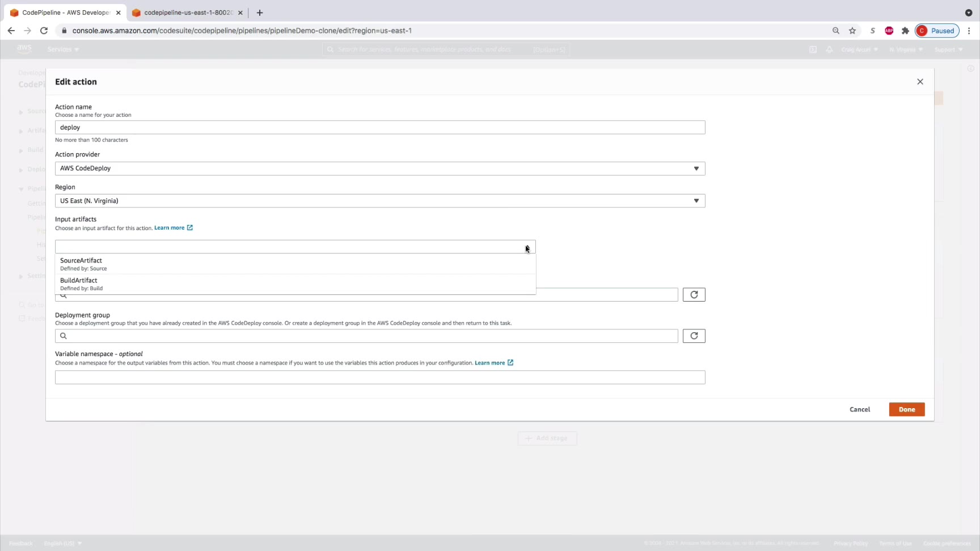Reload the current page
Viewport: 980px width, 551px height.
44,31
